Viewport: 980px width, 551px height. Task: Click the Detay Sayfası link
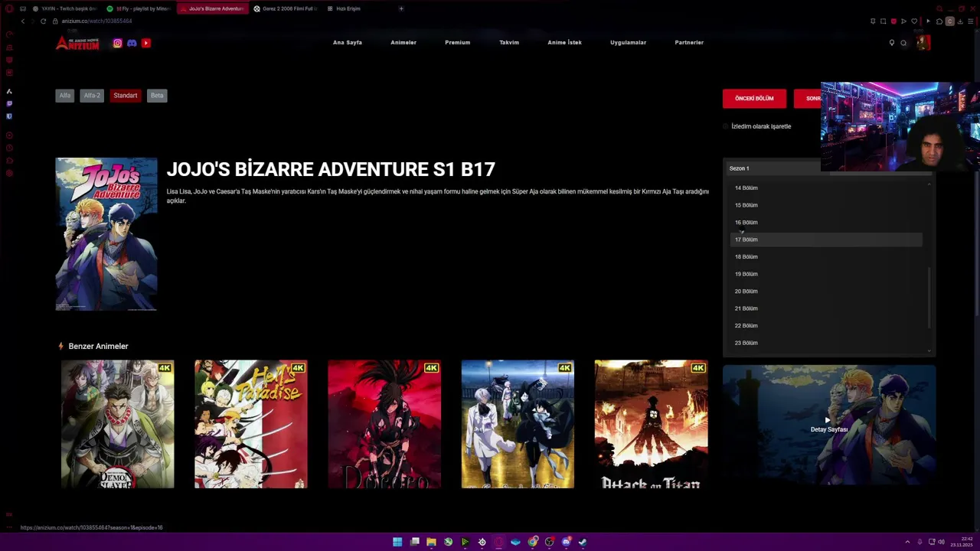tap(829, 429)
